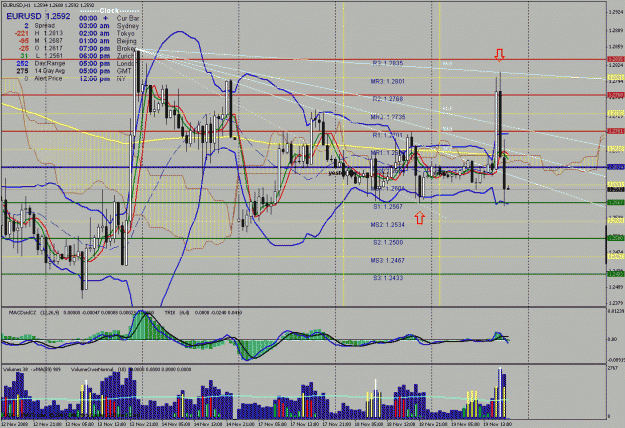Screen dimensions: 625x428
Task: Click the 0.00 level on MACD scale
Action: click(x=612, y=340)
